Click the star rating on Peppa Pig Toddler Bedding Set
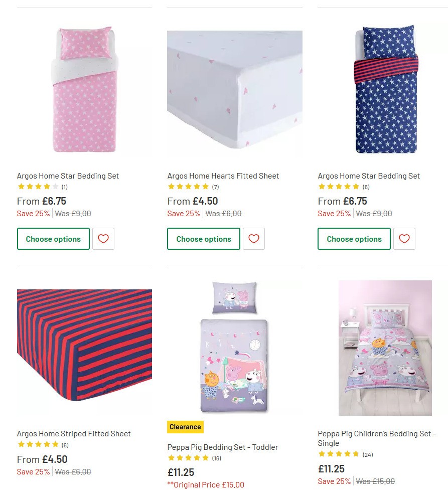 point(189,457)
